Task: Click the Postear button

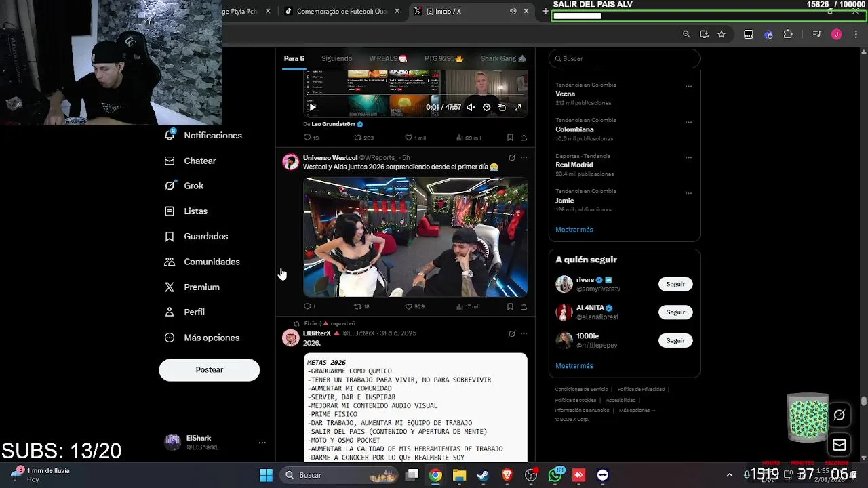Action: [x=209, y=369]
